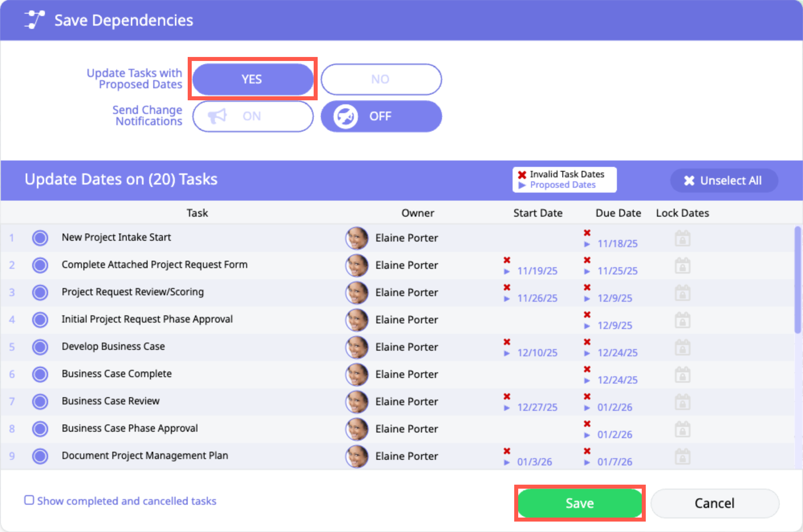The height and width of the screenshot is (532, 803).
Task: Click the Cancel button
Action: pyautogui.click(x=714, y=503)
